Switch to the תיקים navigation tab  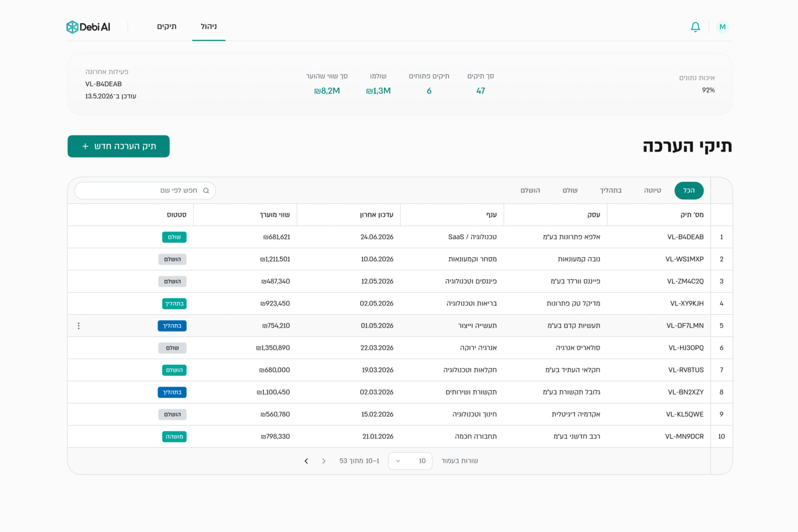(167, 27)
